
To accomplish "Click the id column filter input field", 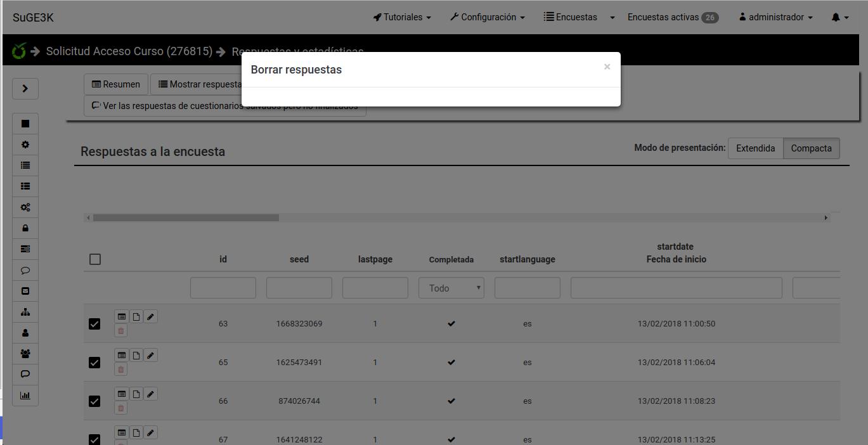I will (223, 288).
